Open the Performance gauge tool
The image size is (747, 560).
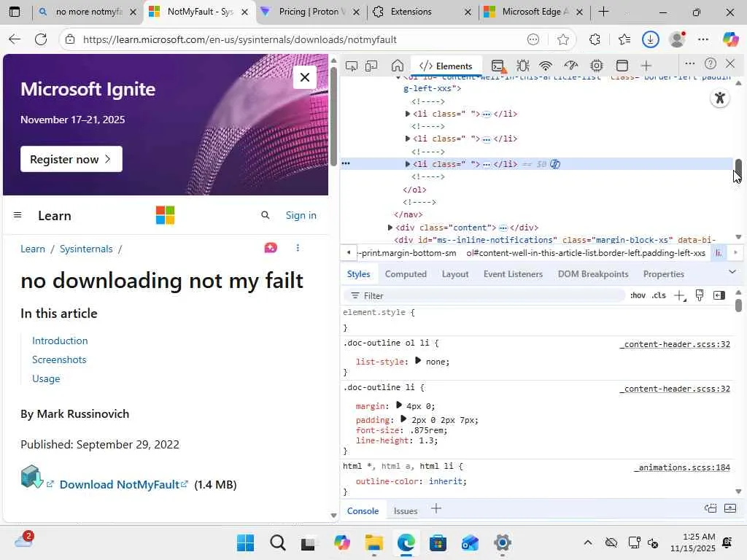[x=570, y=66]
